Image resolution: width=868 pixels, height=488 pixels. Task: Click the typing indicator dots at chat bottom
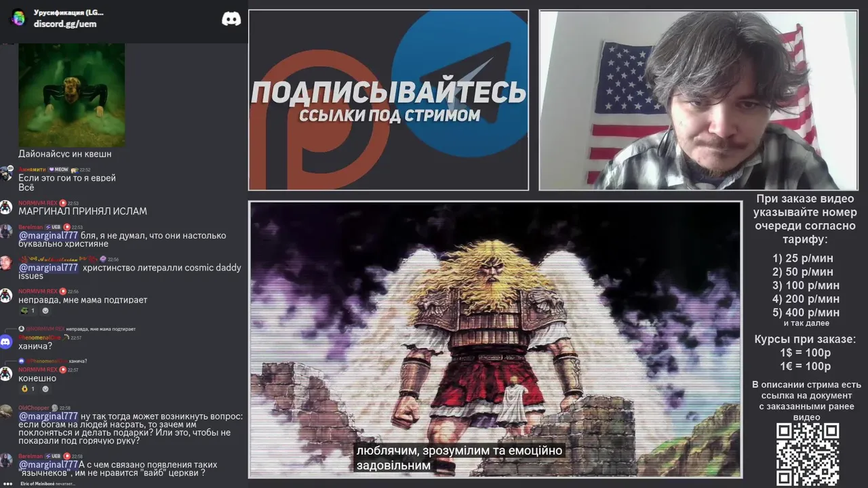(7, 484)
